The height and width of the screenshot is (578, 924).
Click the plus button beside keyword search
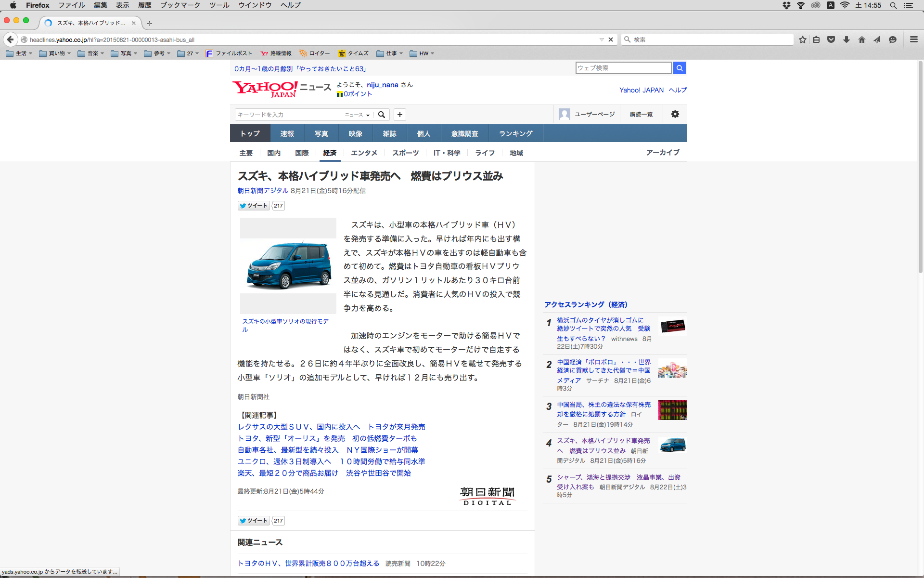(x=399, y=115)
